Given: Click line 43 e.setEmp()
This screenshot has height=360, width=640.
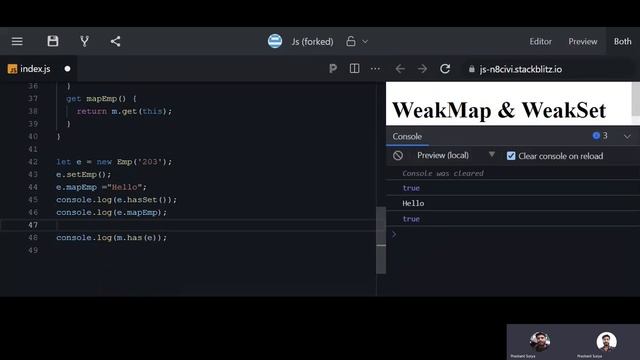Looking at the screenshot, I should (83, 175).
